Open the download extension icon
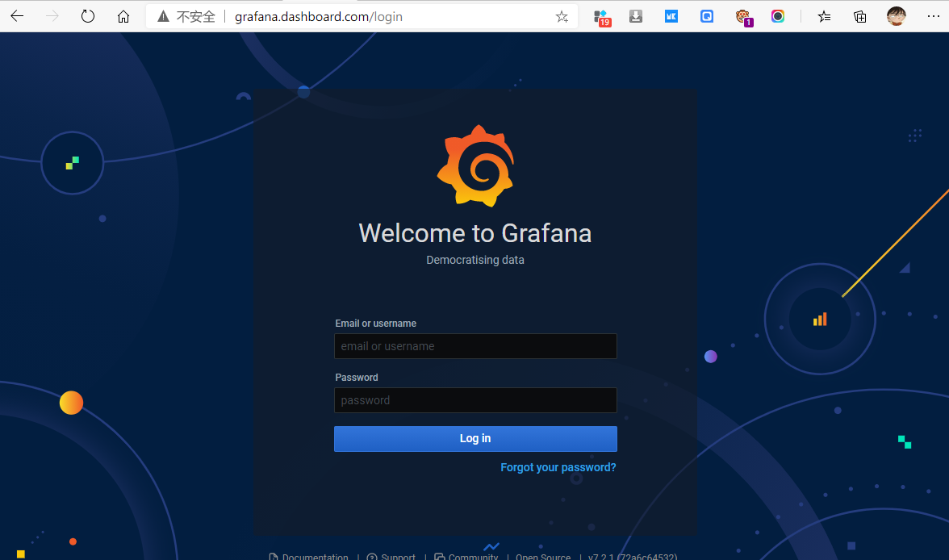 tap(636, 16)
